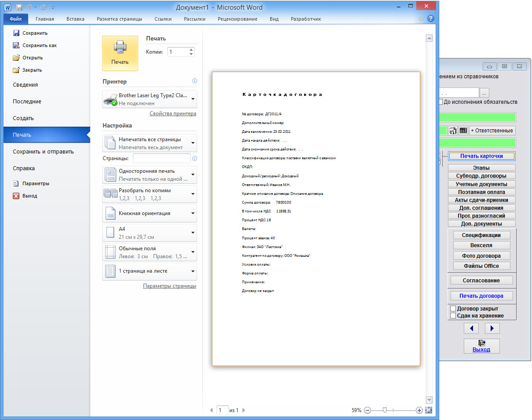This screenshot has height=420, width=532.
Task: Click into the Страницы page range field
Action: click(x=161, y=158)
